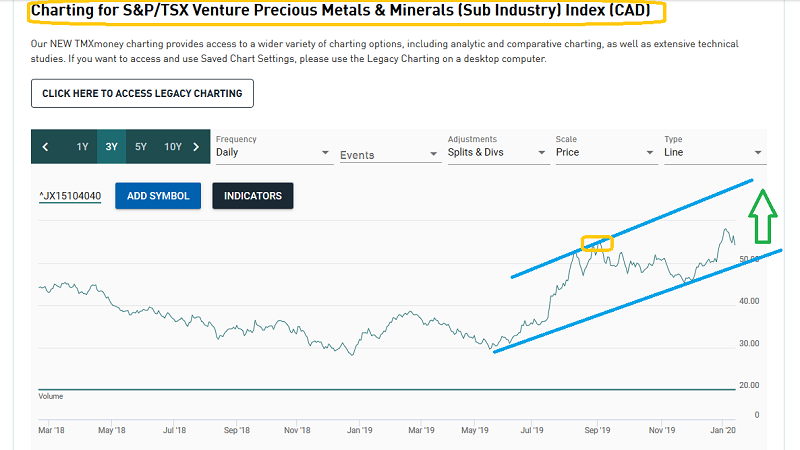
Task: Open the Indicators button
Action: (x=252, y=196)
